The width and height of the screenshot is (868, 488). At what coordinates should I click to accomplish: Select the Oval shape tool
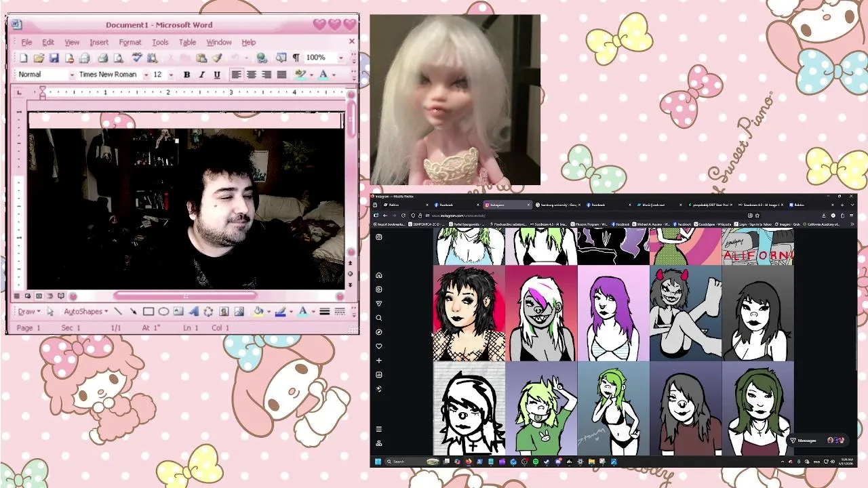163,312
